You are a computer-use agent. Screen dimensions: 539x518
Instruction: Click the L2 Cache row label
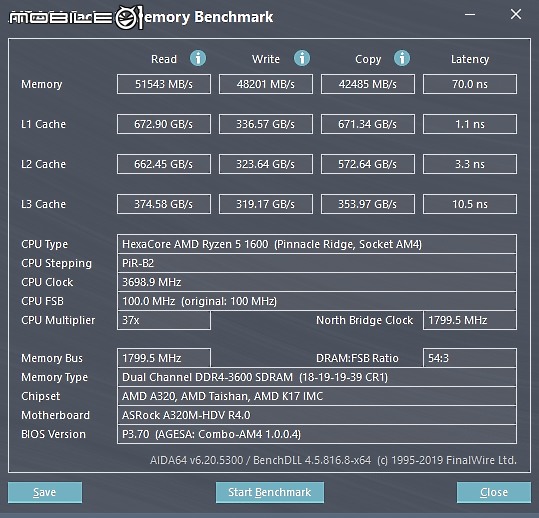pyautogui.click(x=43, y=164)
